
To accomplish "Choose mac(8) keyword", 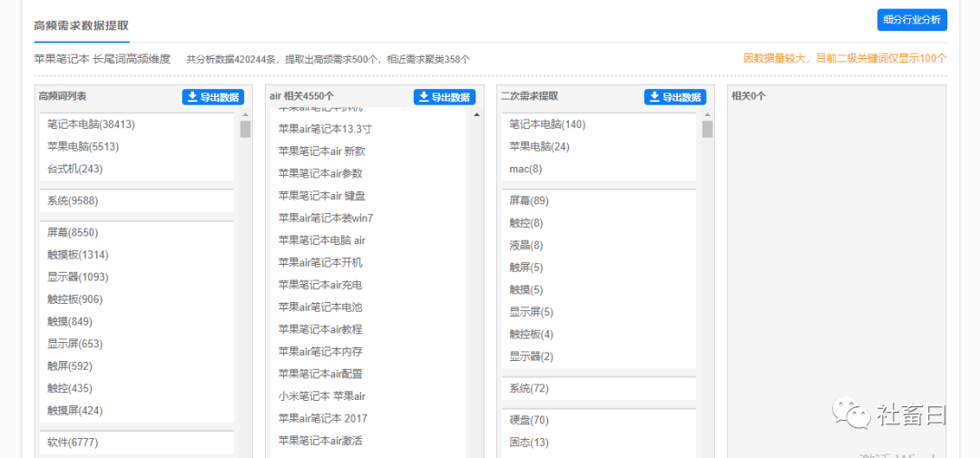I will pos(525,169).
